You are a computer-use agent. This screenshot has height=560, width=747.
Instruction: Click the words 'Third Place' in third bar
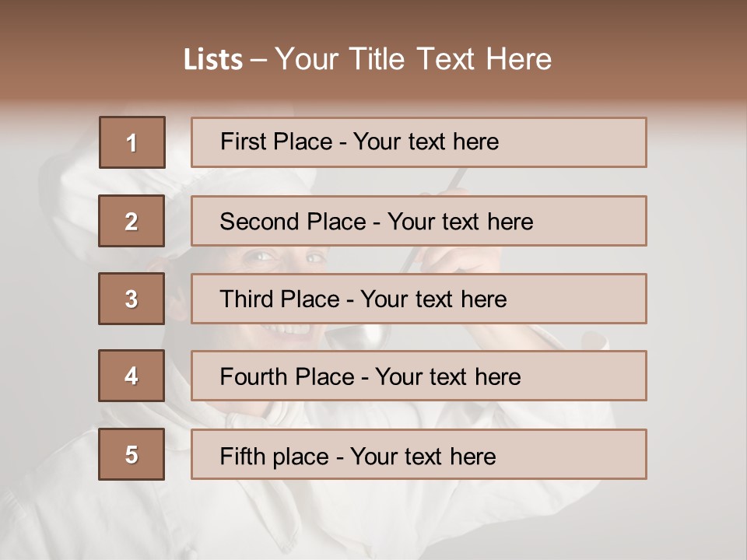click(x=279, y=299)
